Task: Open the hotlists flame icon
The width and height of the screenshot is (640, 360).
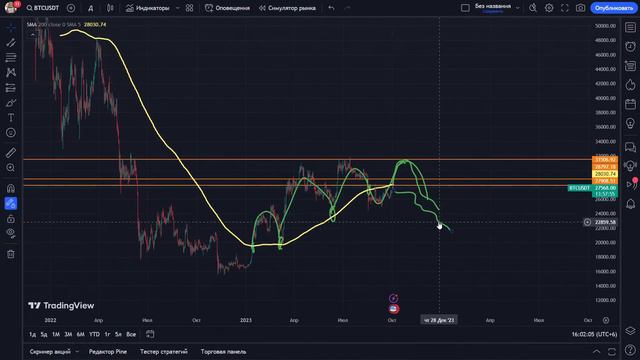Action: click(x=631, y=85)
